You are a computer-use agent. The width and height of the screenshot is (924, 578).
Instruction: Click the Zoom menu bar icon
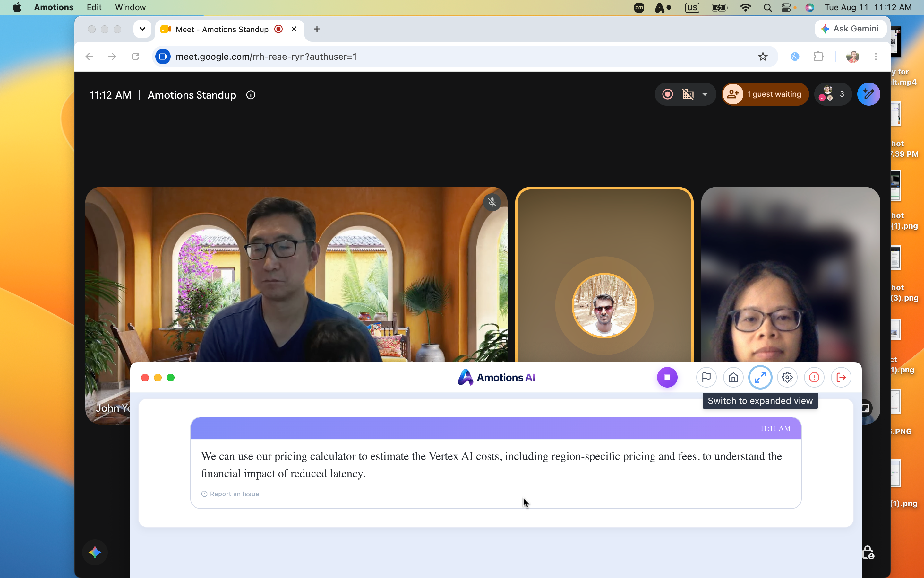[x=639, y=7]
